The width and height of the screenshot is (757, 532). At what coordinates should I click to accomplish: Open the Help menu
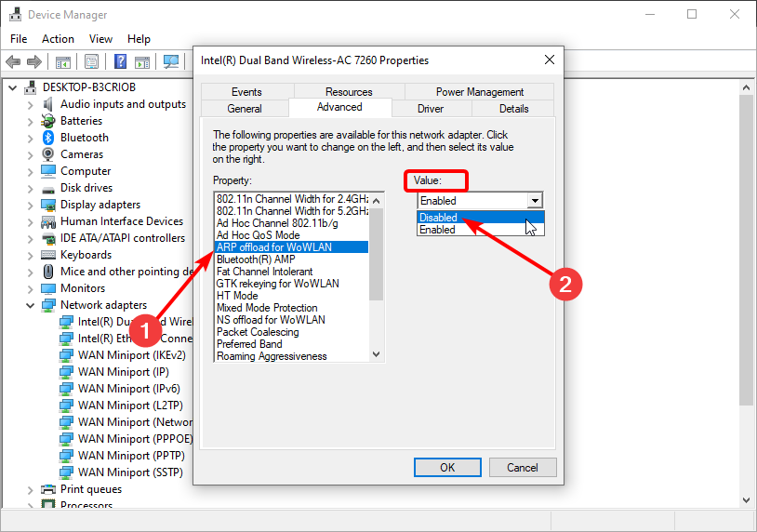click(x=139, y=39)
